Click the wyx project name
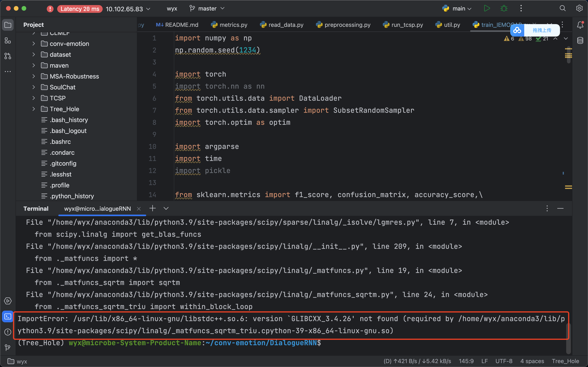This screenshot has height=367, width=588. (172, 9)
